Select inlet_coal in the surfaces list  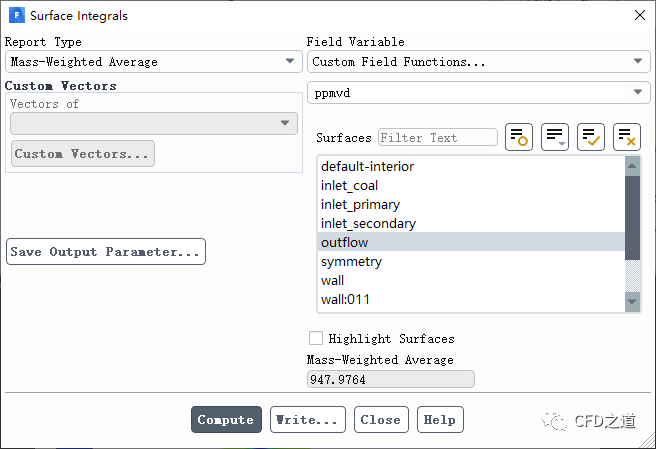pos(349,185)
